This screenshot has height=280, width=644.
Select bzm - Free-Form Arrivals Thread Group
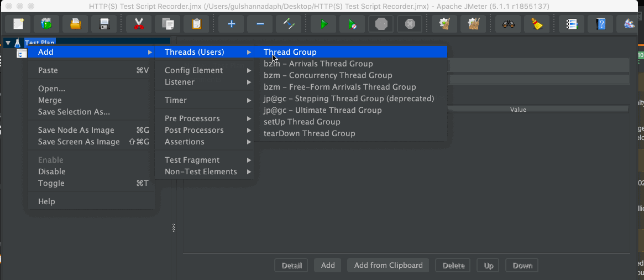(351, 87)
